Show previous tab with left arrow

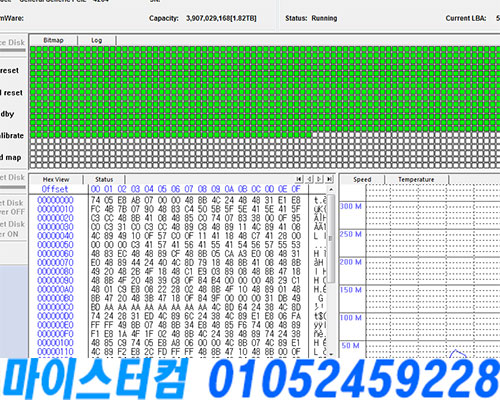pos(309,179)
